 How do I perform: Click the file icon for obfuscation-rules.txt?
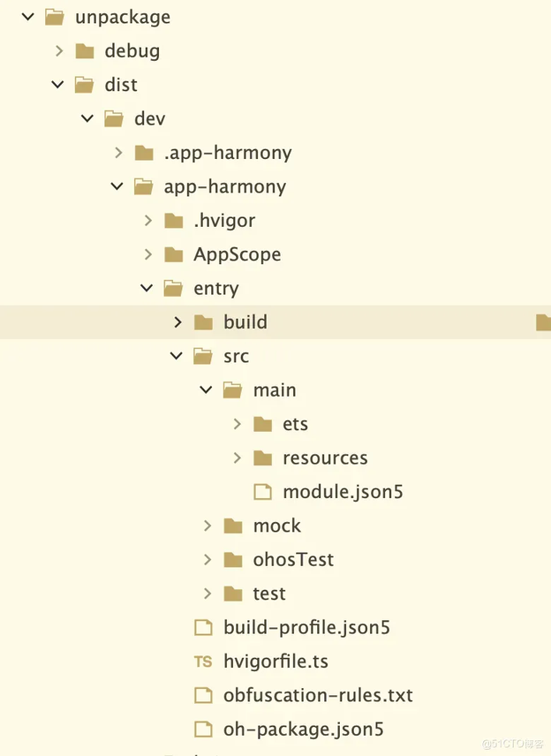click(203, 695)
